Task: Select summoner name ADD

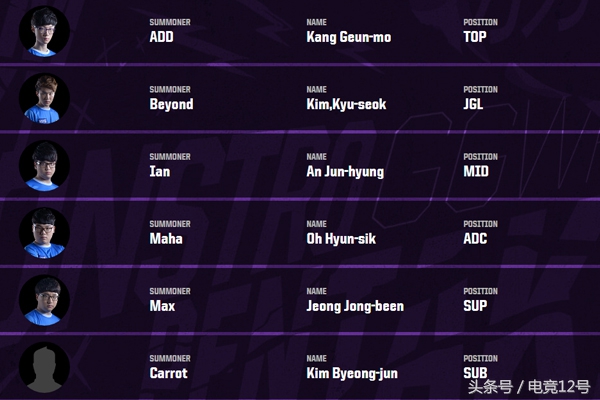Action: pos(161,37)
